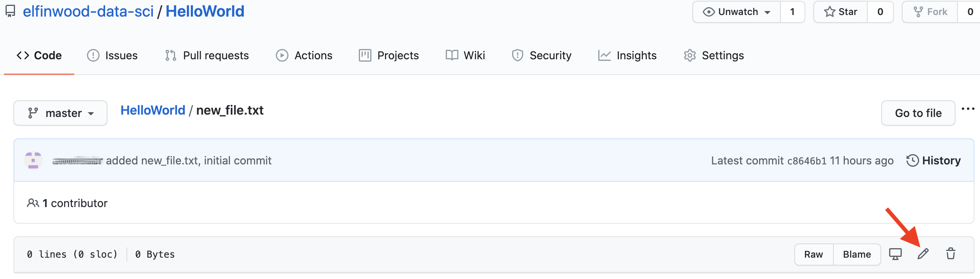This screenshot has width=980, height=279.
Task: Expand the master branch selector
Action: pos(60,113)
